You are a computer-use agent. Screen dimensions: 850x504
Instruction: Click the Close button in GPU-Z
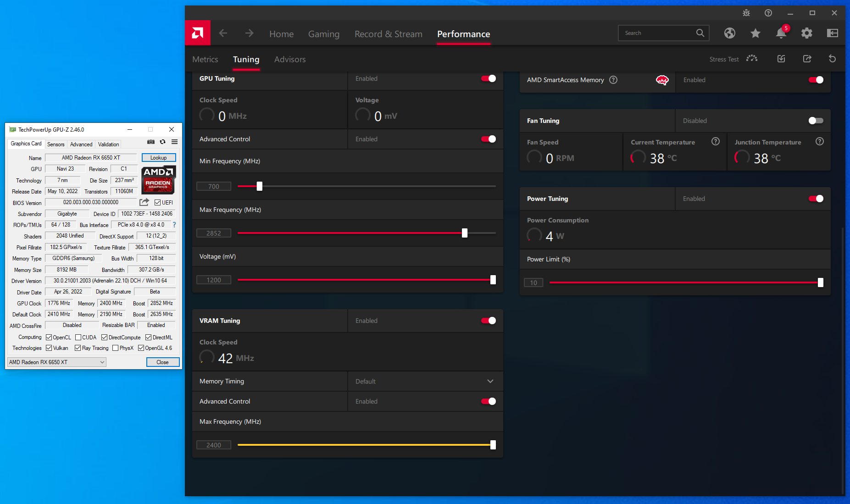[x=162, y=362]
